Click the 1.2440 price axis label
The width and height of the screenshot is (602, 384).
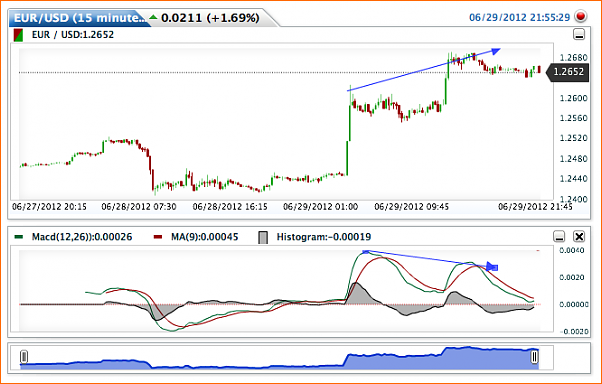point(574,179)
